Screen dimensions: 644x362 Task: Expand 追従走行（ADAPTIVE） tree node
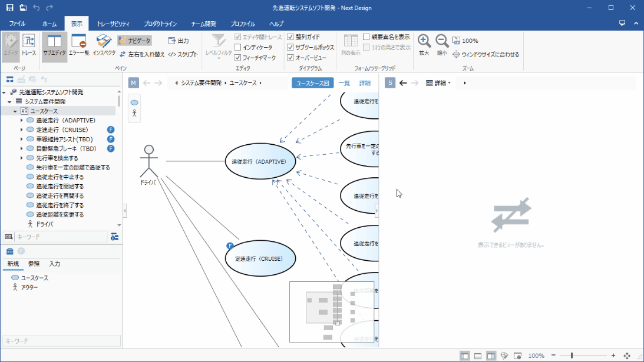point(22,121)
